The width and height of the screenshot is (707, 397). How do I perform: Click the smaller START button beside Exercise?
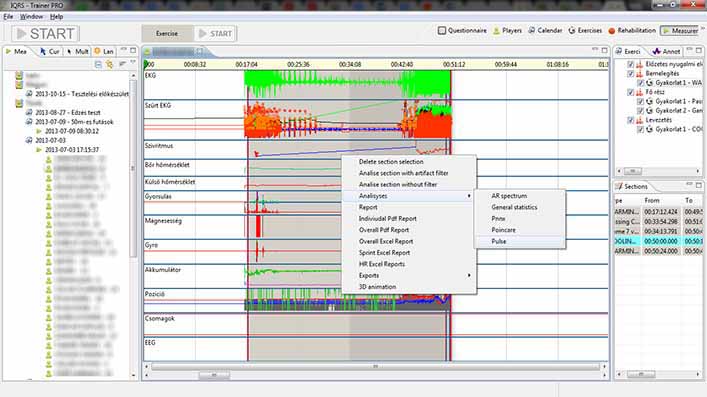(x=216, y=33)
